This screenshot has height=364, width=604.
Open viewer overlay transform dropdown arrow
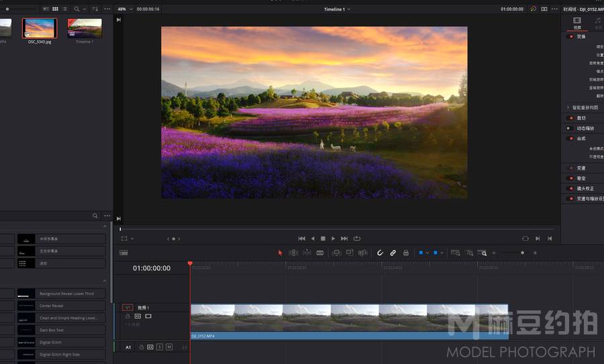tap(132, 239)
